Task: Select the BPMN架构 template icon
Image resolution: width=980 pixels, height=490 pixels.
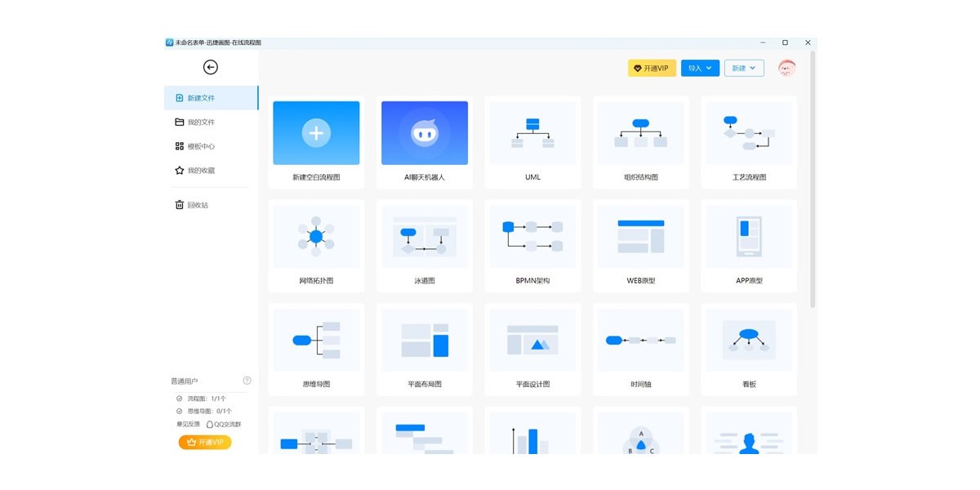Action: click(532, 237)
